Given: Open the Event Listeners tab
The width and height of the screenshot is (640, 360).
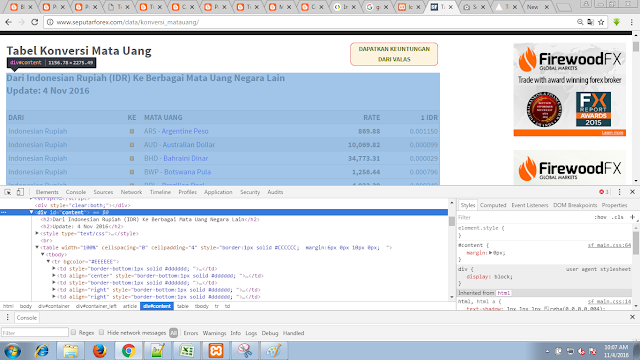Looking at the screenshot, I should pos(530,205).
